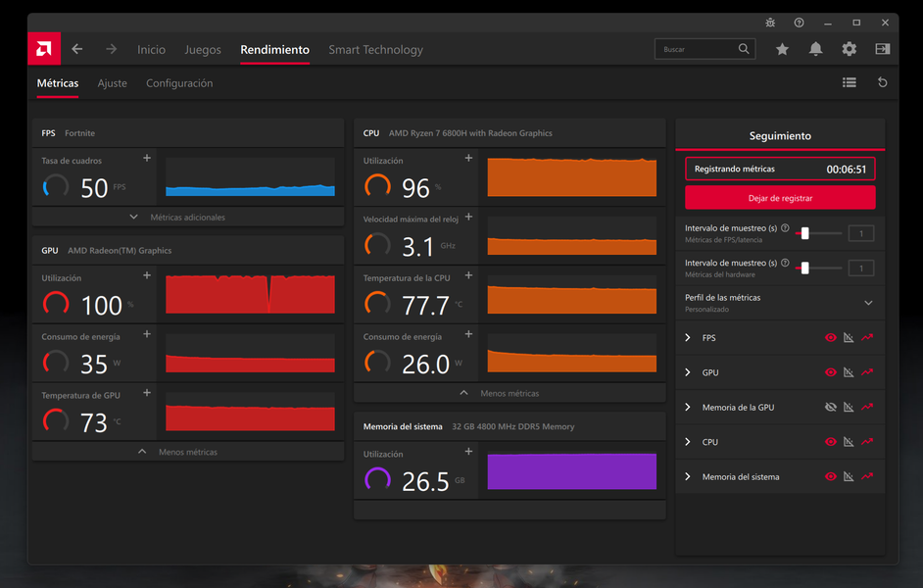Click the AMD logo home icon

pyautogui.click(x=44, y=49)
